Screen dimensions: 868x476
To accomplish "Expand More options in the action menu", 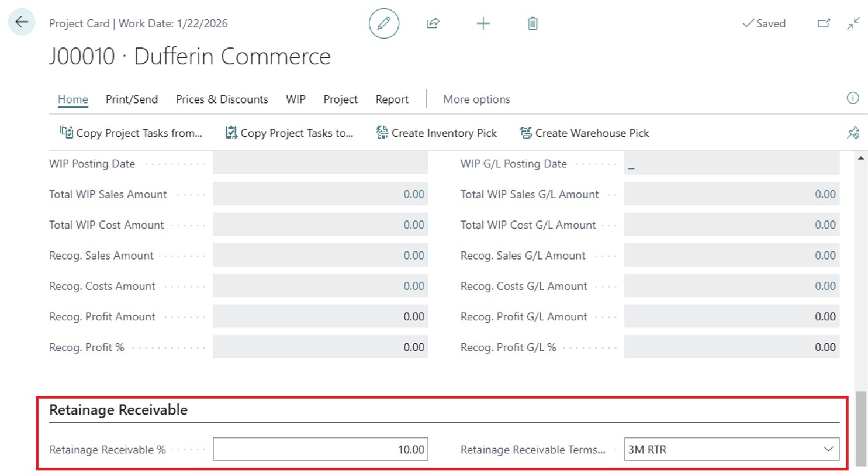I will pyautogui.click(x=475, y=99).
